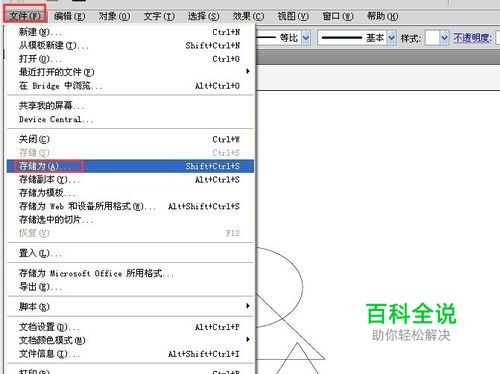The width and height of the screenshot is (500, 374).
Task: Choose 文件信息(I)... menu entry
Action: [130, 354]
